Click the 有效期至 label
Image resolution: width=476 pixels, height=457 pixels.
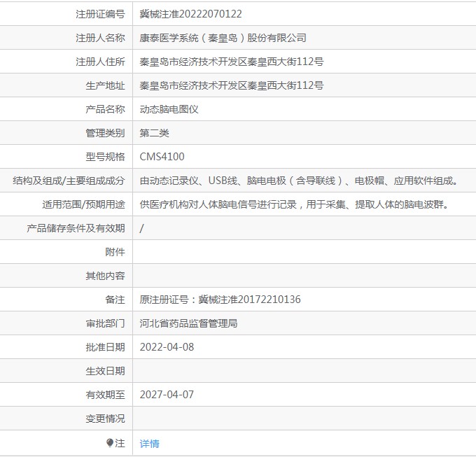click(x=105, y=395)
